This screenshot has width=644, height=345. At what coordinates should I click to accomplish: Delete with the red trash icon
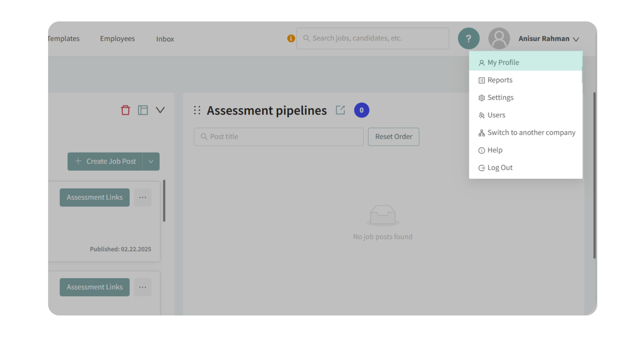tap(126, 110)
